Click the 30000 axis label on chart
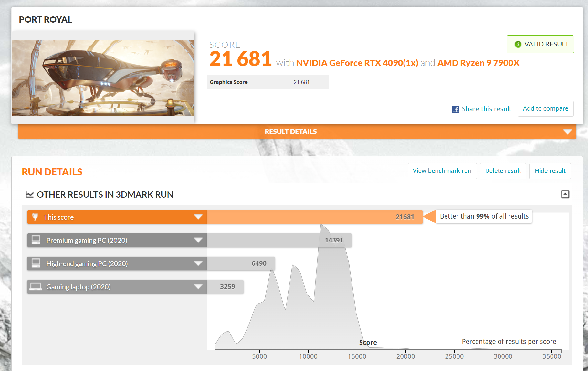 tap(503, 356)
